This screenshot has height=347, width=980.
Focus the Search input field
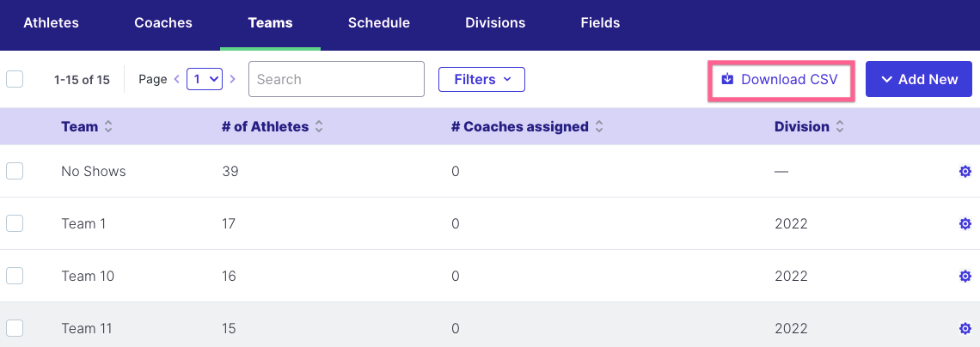click(x=336, y=79)
